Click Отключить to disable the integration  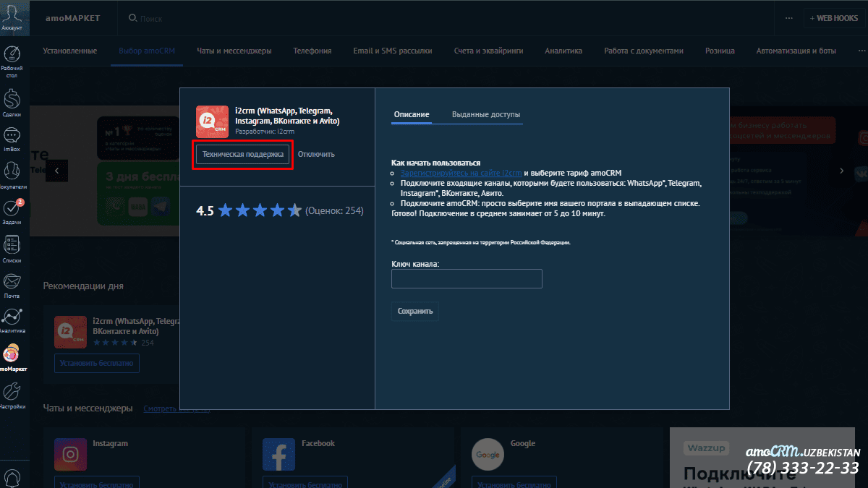316,154
